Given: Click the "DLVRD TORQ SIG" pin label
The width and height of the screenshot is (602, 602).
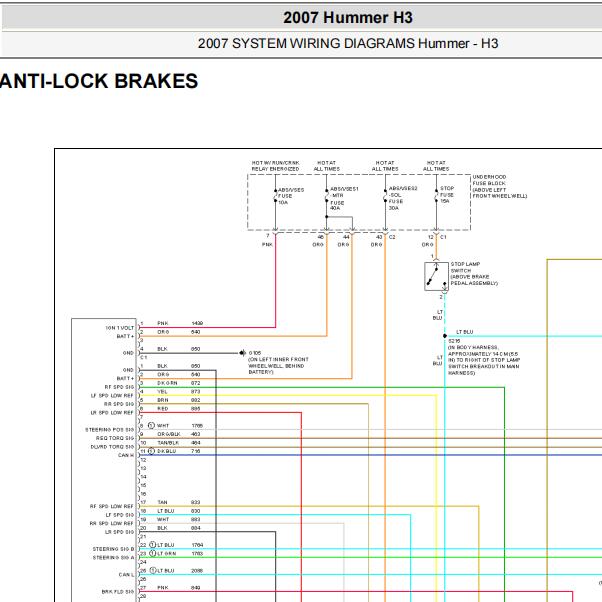Looking at the screenshot, I should tap(112, 447).
